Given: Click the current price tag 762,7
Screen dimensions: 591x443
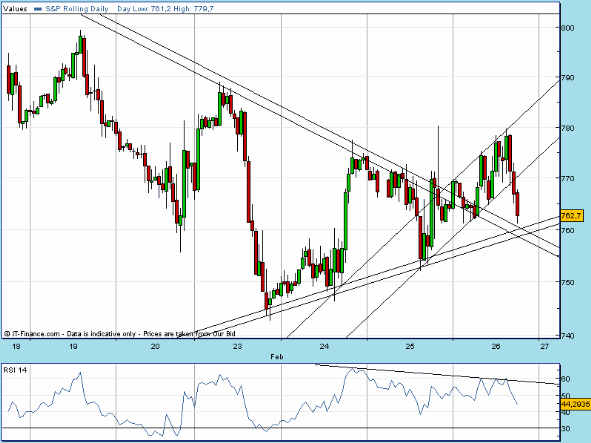Looking at the screenshot, I should click(x=571, y=216).
